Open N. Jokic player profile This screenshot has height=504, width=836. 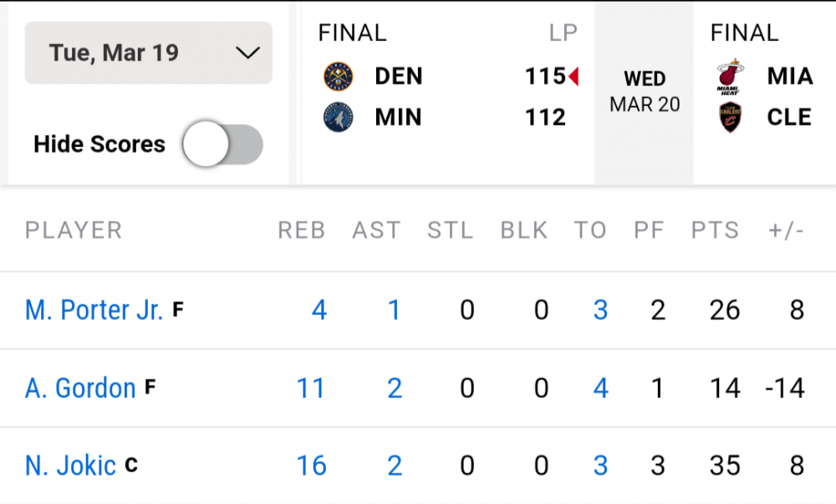[70, 466]
